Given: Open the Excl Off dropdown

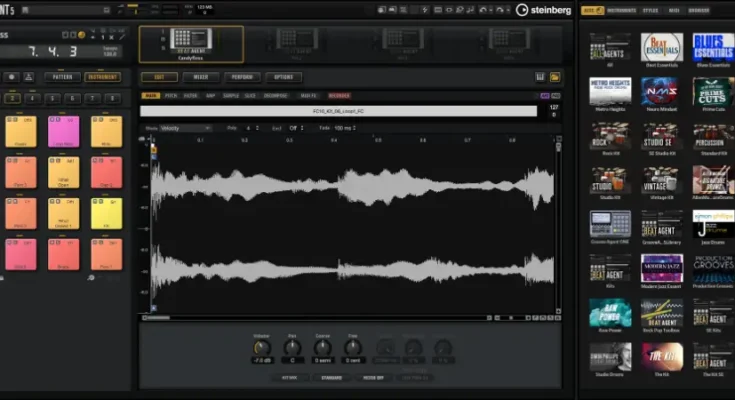Looking at the screenshot, I should pos(296,128).
